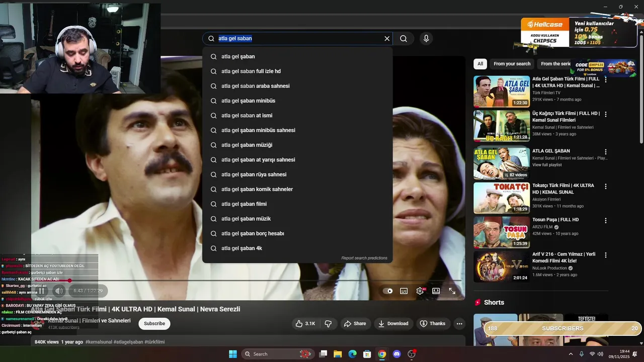Open File Explorer from the taskbar
The image size is (644, 362).
(338, 354)
